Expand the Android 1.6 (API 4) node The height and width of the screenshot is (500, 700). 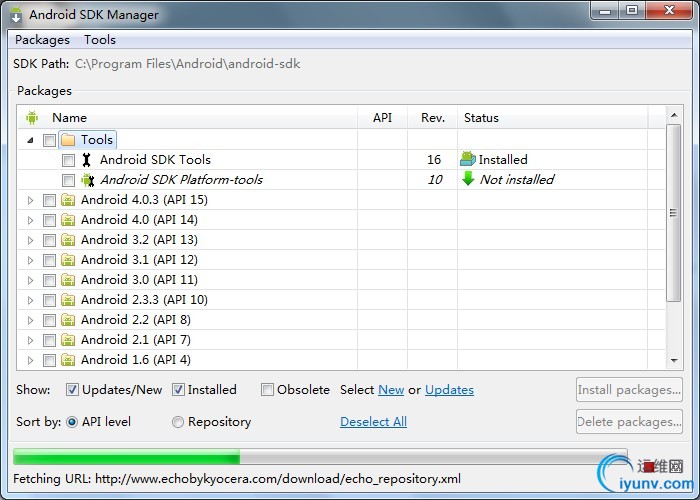30,360
